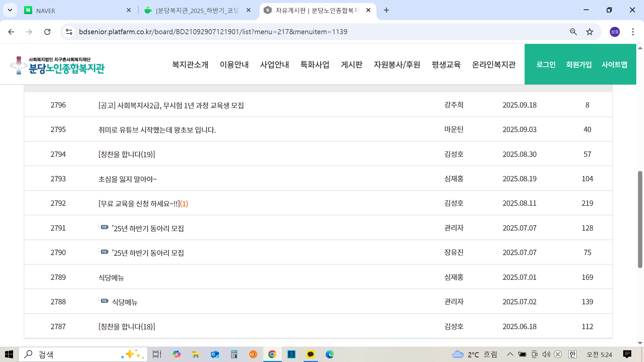Screen dimensions: 644x362
Task: Open KakaoTalk from the taskbar
Action: click(310, 354)
